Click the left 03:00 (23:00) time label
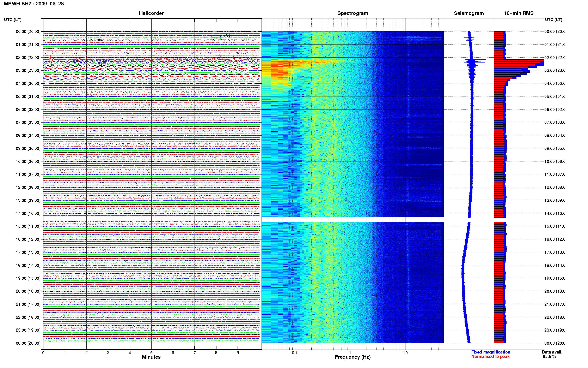The width and height of the screenshot is (588, 368). (x=28, y=70)
